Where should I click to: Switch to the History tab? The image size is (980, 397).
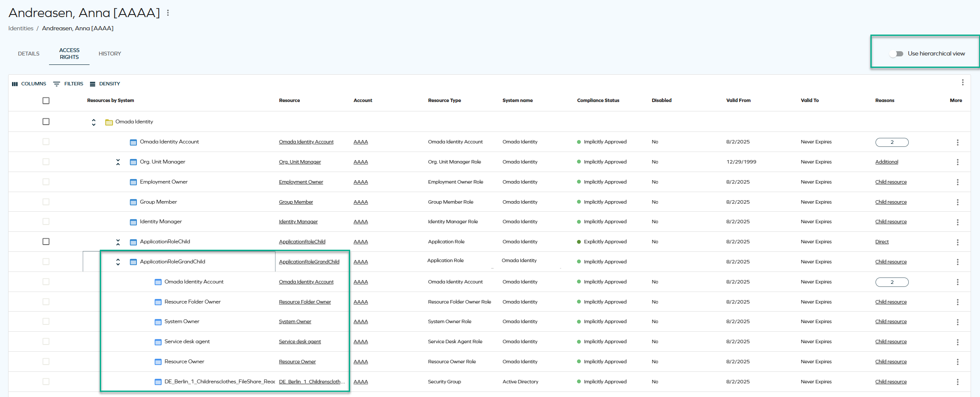coord(110,54)
